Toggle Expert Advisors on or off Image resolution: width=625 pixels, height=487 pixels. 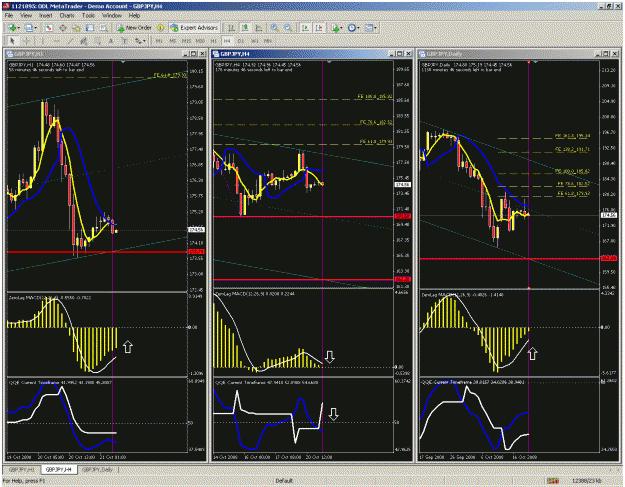coord(195,28)
